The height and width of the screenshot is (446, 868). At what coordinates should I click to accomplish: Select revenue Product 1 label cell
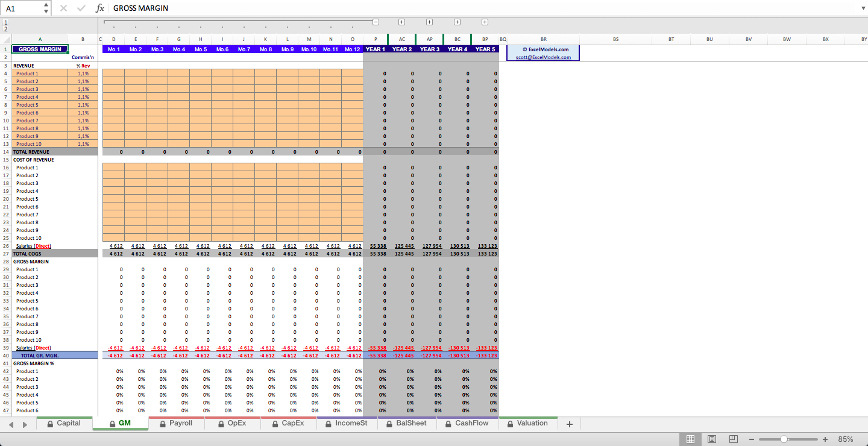tap(40, 74)
